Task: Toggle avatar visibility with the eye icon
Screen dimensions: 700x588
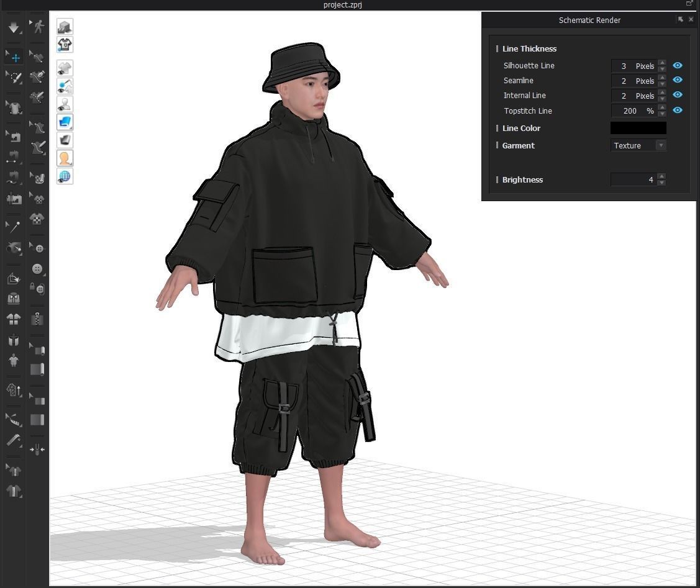Action: [x=65, y=104]
